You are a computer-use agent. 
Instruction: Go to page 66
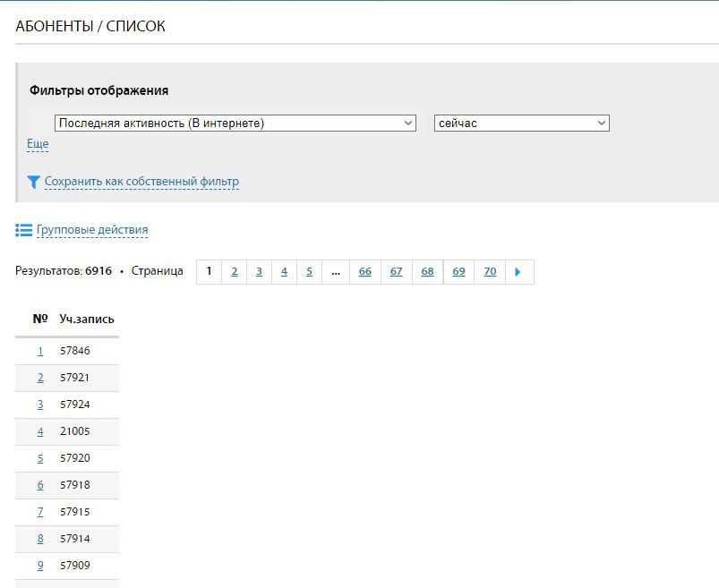[365, 272]
